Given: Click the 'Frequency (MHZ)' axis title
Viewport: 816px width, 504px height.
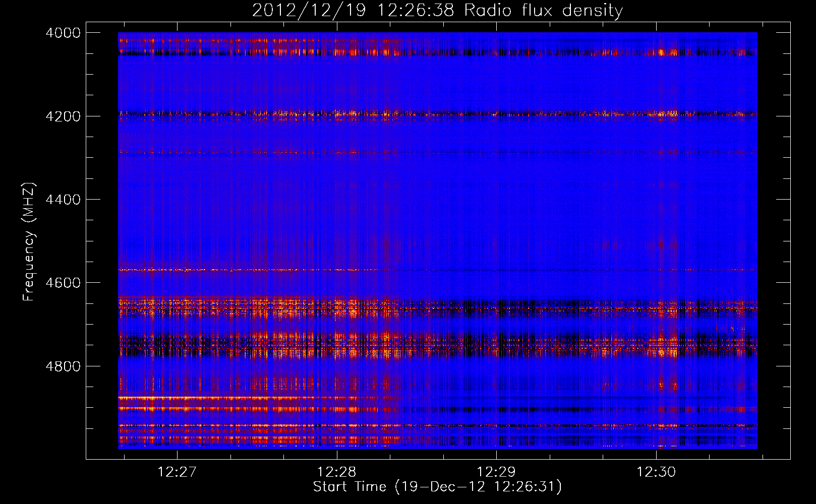Looking at the screenshot, I should coord(29,241).
